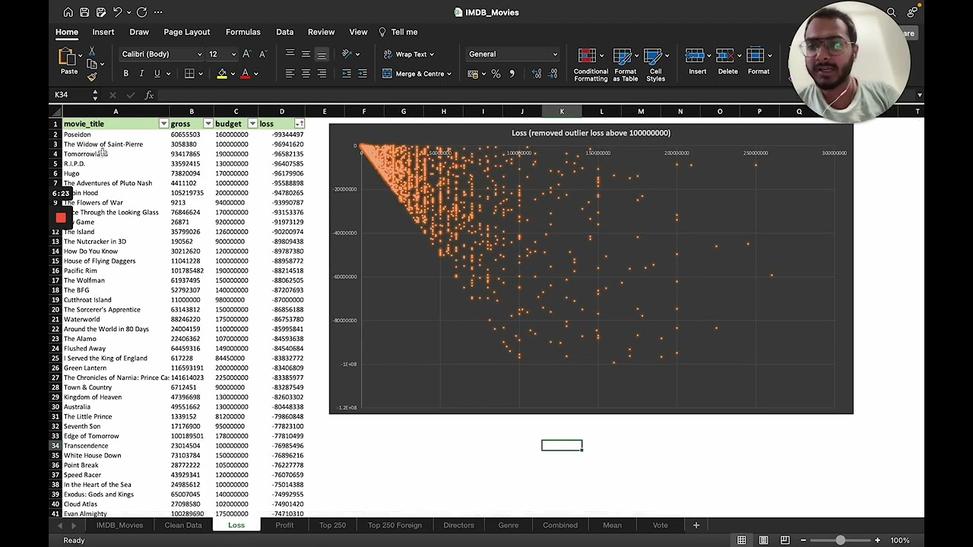This screenshot has width=973, height=547.
Task: Click the Font Colour red A swatch
Action: (x=245, y=73)
